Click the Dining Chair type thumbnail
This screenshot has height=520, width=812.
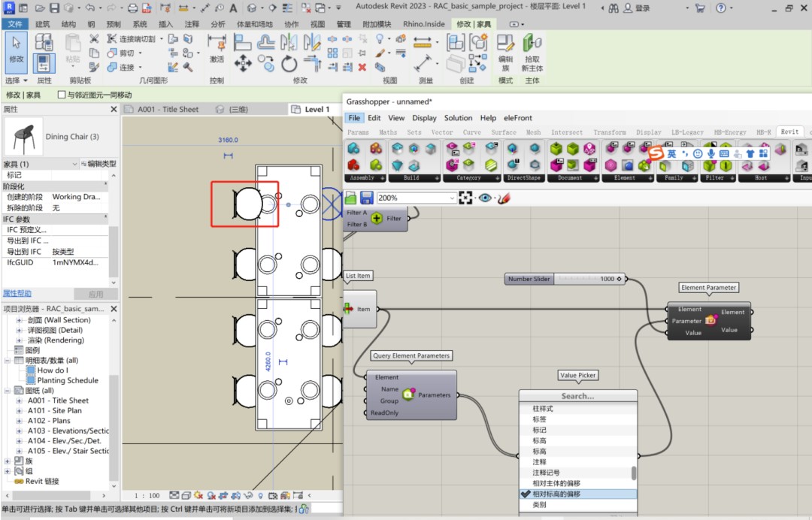pyautogui.click(x=23, y=137)
